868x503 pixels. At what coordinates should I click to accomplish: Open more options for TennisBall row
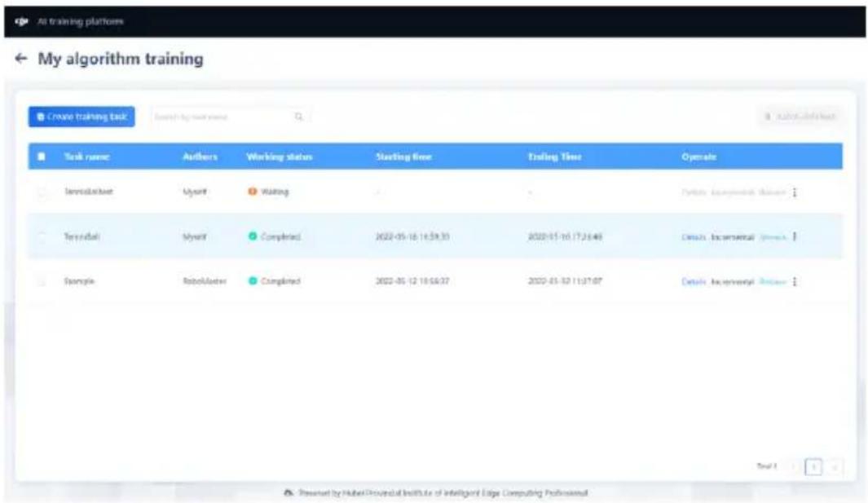795,236
